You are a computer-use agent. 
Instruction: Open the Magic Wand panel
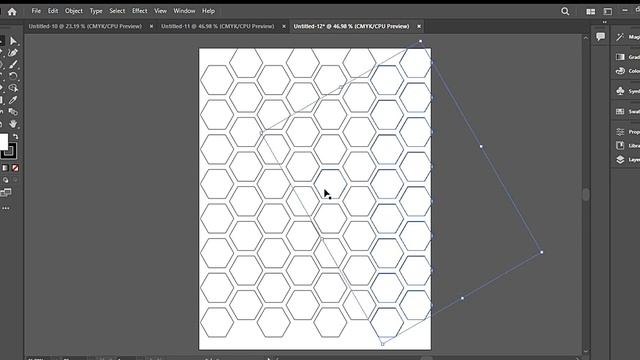point(627,37)
